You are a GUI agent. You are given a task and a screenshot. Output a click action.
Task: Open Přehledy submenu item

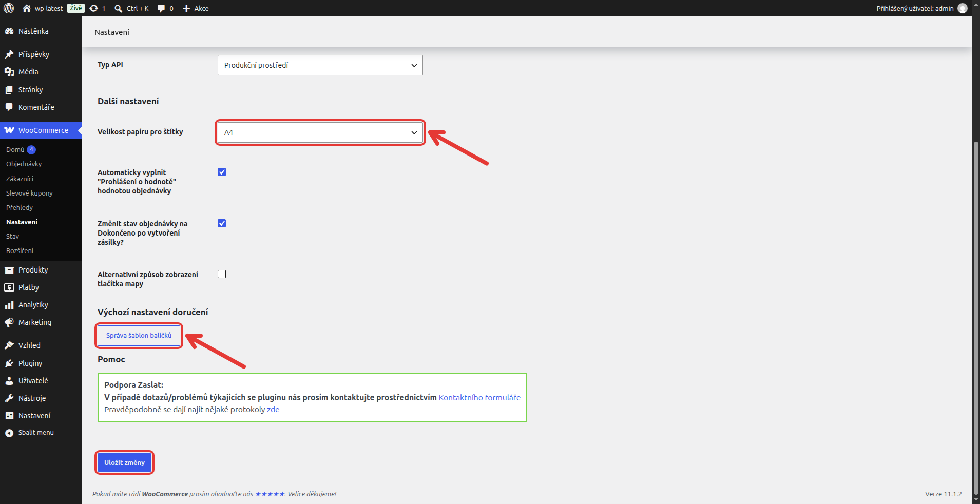click(20, 207)
